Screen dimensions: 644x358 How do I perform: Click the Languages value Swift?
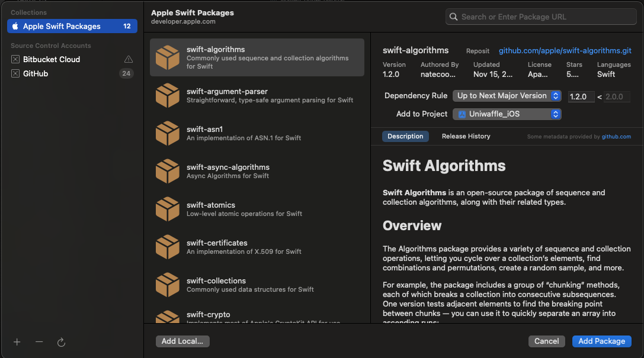point(606,74)
